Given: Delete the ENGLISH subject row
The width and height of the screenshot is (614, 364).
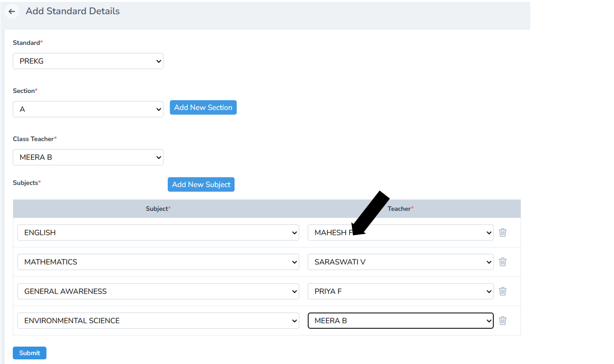Looking at the screenshot, I should click(x=503, y=232).
